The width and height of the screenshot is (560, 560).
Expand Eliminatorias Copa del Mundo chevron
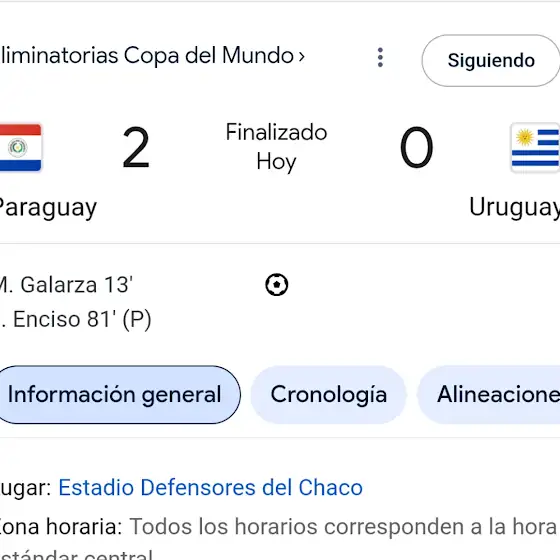(302, 56)
